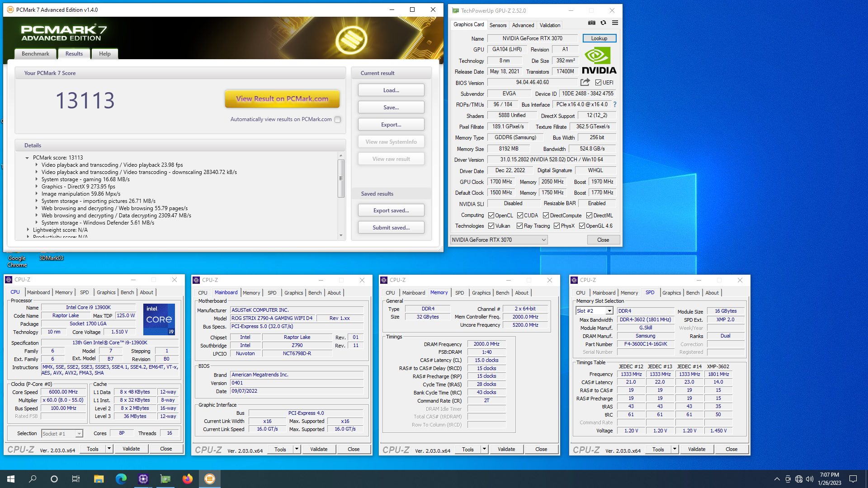Toggle the Vulkan checkbox
This screenshot has width=868, height=488.
coord(491,226)
